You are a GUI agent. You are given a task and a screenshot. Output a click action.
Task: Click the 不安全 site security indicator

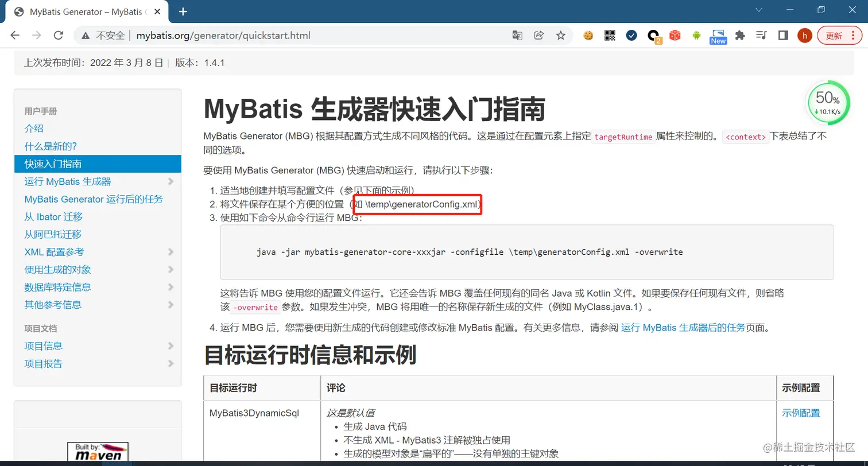tap(104, 36)
